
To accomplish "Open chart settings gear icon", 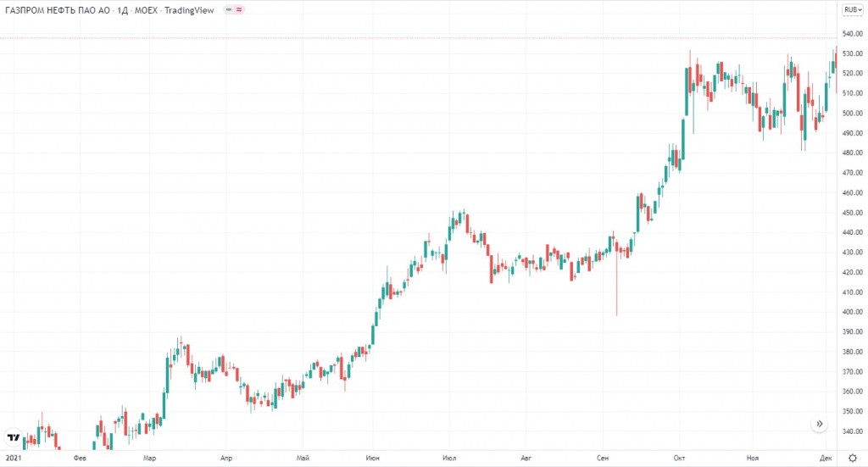I will point(851,458).
